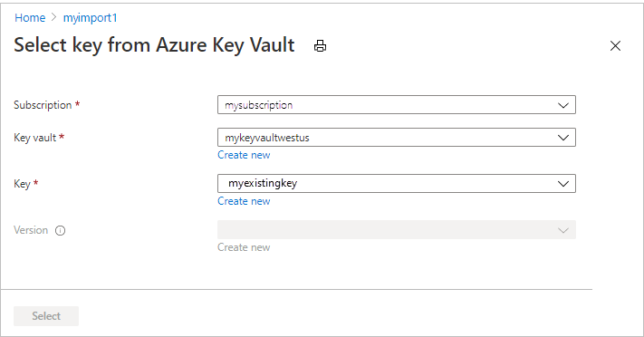Open the mykeyvaultwestus combo box

(x=397, y=138)
